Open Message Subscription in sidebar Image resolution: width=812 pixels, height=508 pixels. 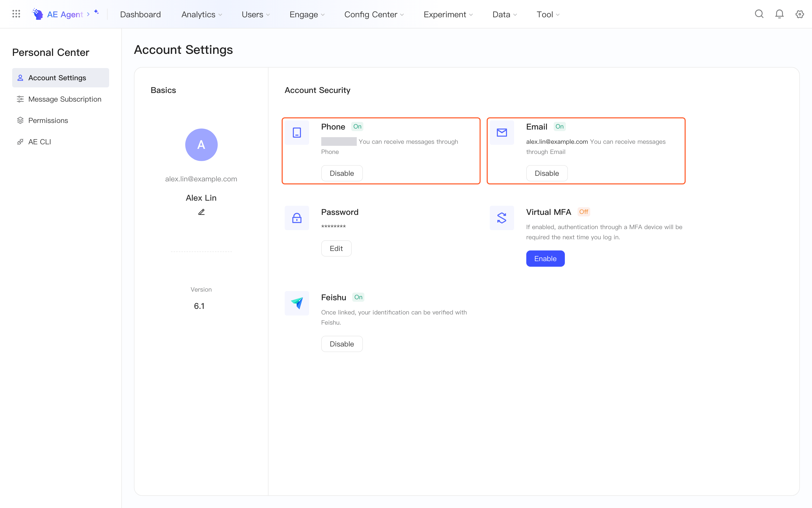point(60,99)
